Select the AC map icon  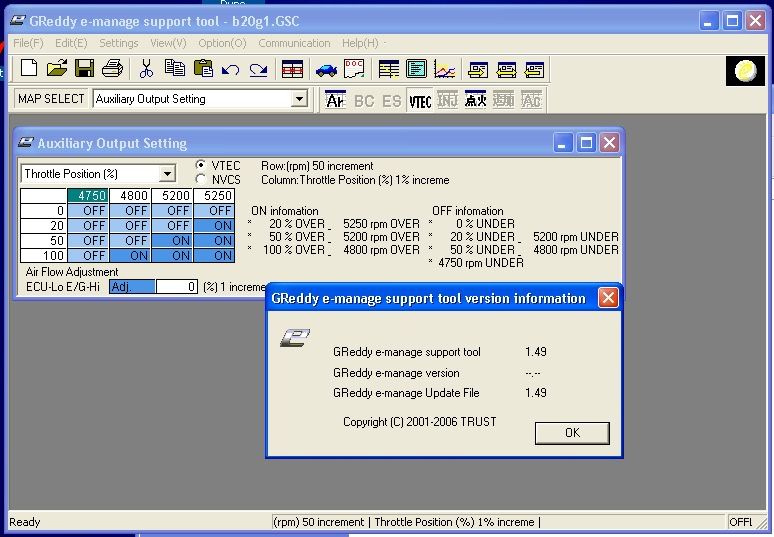[531, 100]
